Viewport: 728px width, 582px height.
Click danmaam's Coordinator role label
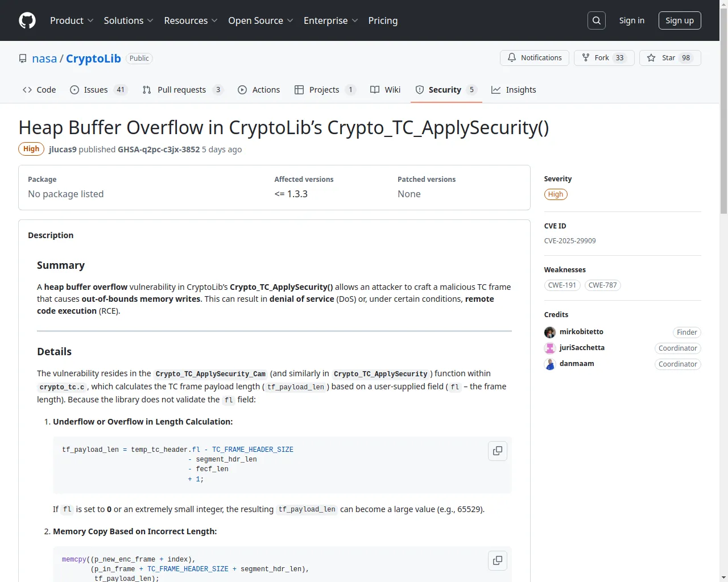pos(678,364)
